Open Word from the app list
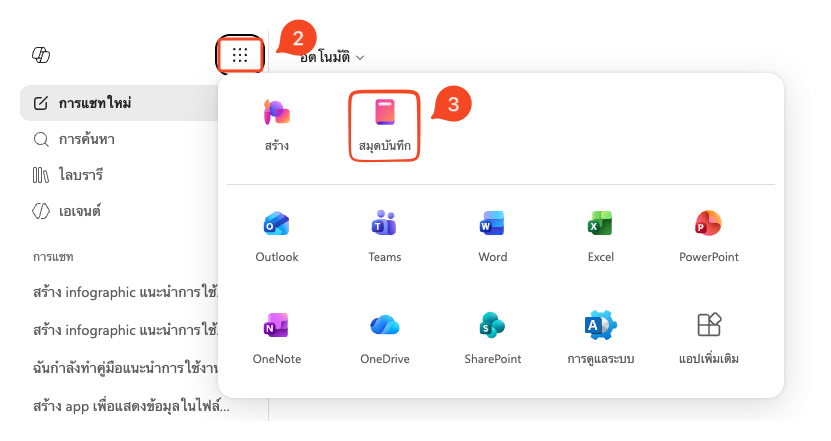This screenshot has width=831, height=441. [493, 236]
